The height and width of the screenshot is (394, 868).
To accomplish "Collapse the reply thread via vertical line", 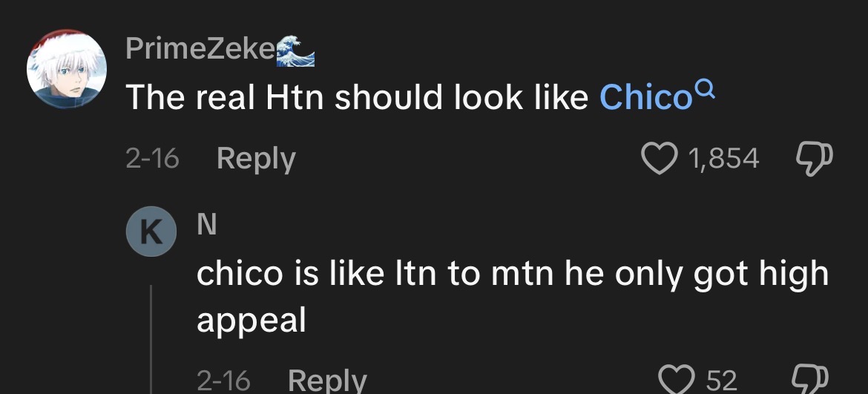I will [151, 339].
